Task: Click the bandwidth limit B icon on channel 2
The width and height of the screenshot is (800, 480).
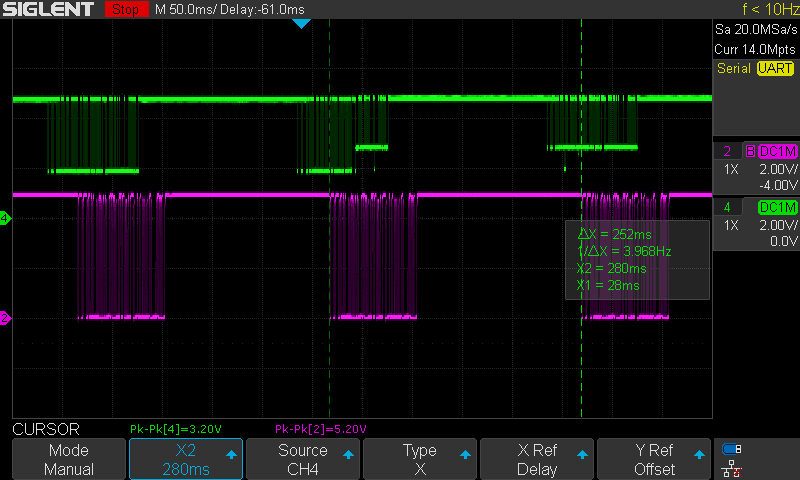Action: (749, 152)
